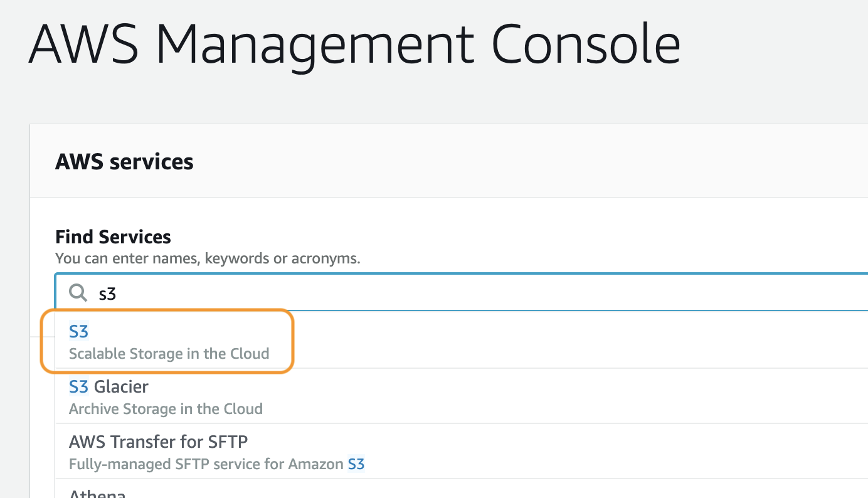The height and width of the screenshot is (498, 868).
Task: Click the AWS Management Console heading
Action: (x=354, y=45)
